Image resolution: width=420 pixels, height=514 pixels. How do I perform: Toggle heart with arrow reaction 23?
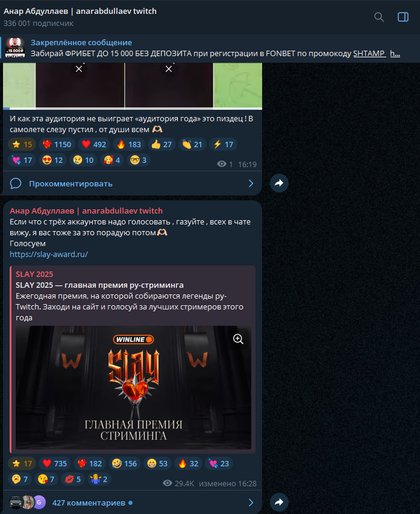219,463
